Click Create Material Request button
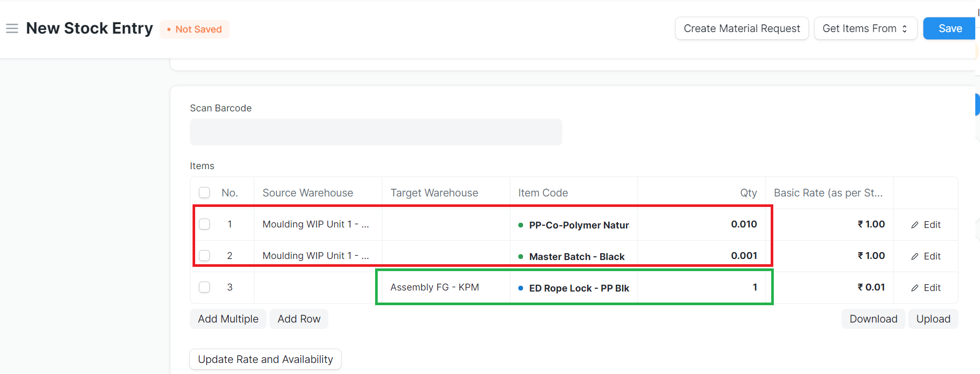Image resolution: width=980 pixels, height=374 pixels. point(741,28)
